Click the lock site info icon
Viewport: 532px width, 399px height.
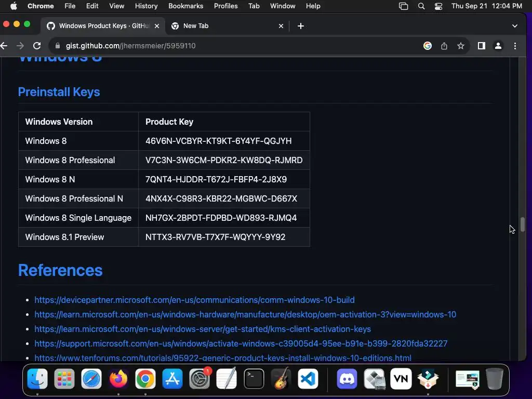(x=58, y=46)
